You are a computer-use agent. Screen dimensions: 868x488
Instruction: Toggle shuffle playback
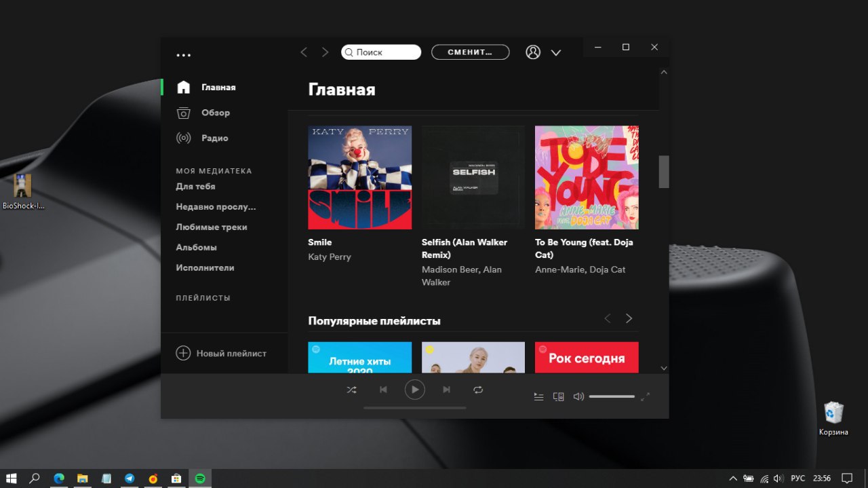point(351,390)
